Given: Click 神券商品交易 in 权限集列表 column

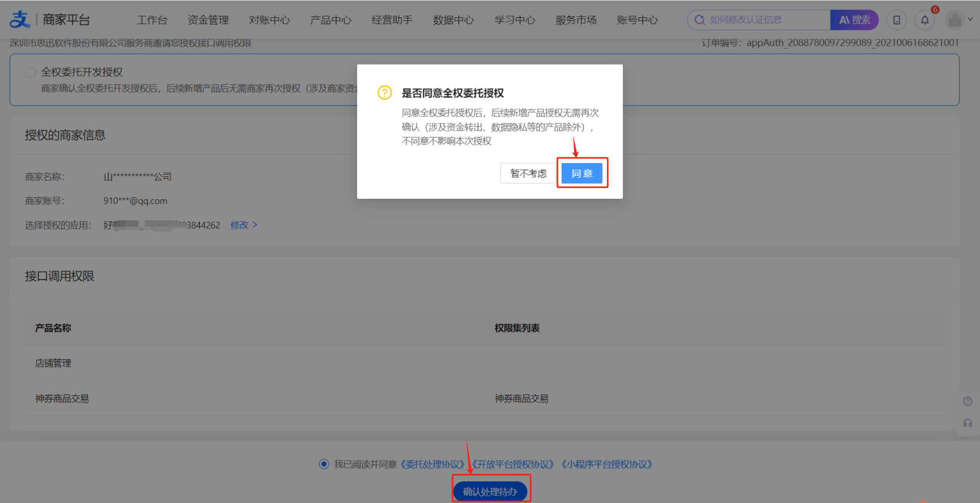Looking at the screenshot, I should click(x=522, y=399).
